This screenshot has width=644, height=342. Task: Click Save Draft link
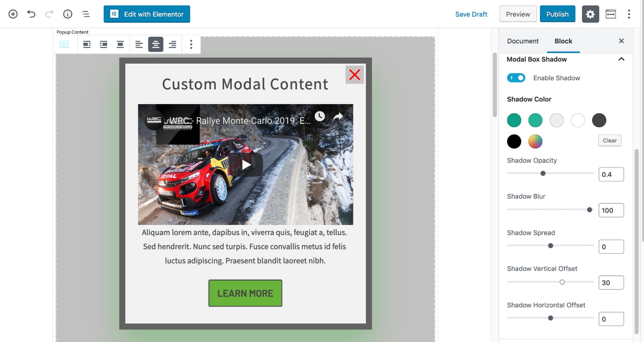coord(471,14)
